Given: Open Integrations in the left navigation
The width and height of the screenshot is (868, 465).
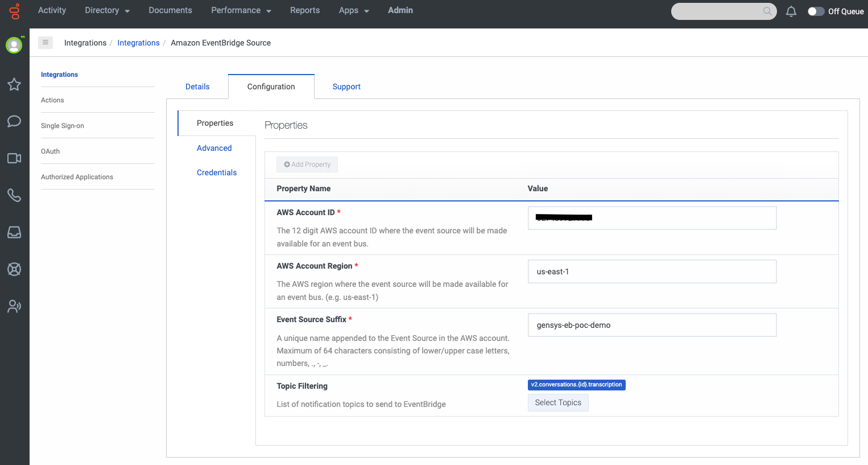Looking at the screenshot, I should coord(59,75).
